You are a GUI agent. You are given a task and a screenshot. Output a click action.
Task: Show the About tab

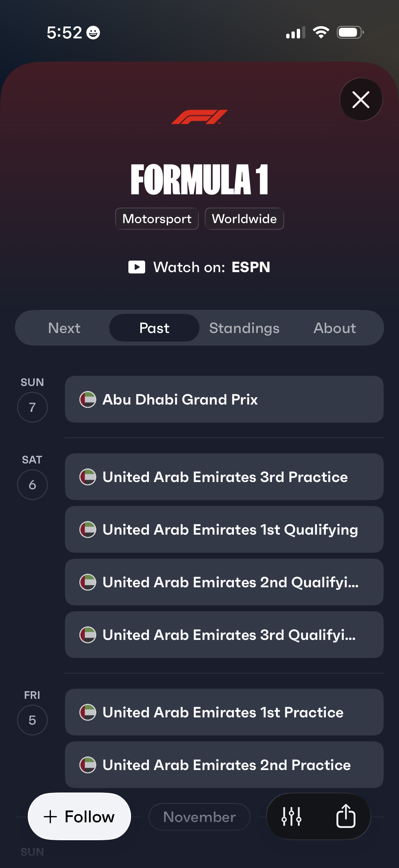pos(334,328)
